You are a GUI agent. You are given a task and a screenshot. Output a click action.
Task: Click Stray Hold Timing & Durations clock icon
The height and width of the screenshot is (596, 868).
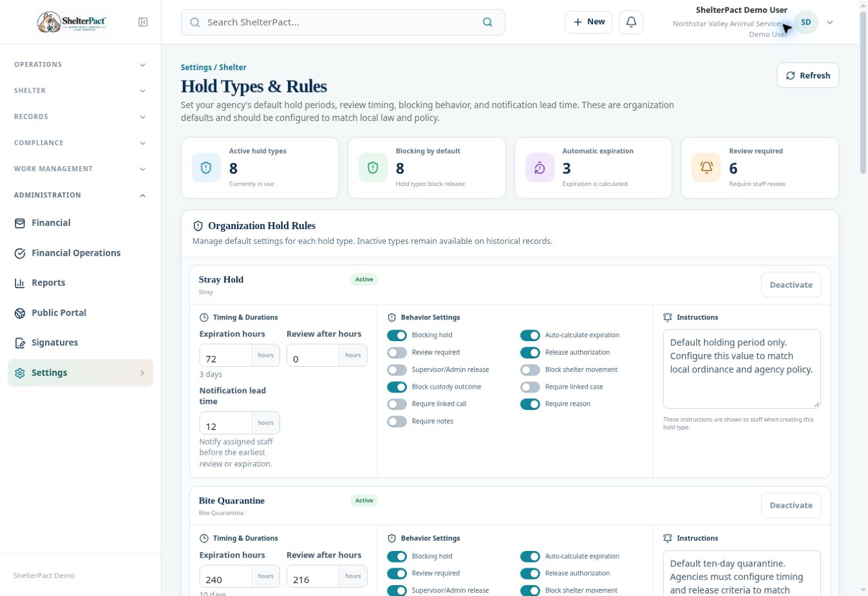(x=204, y=317)
